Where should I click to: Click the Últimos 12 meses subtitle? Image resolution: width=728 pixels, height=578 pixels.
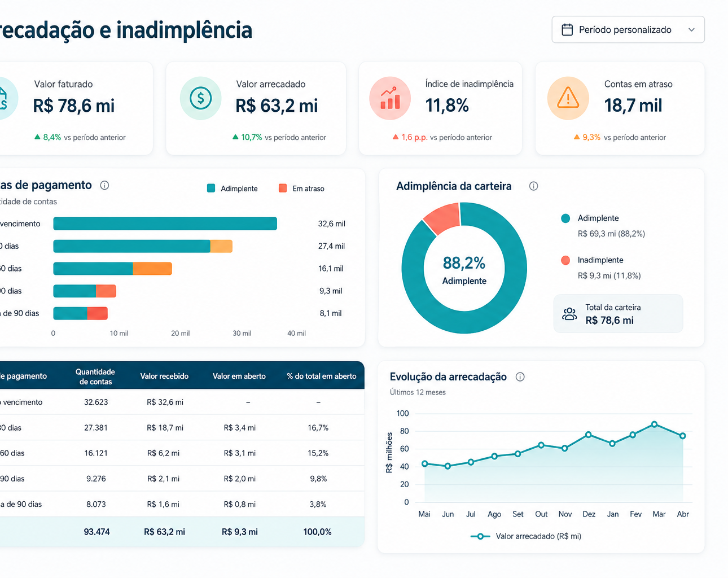pos(418,392)
